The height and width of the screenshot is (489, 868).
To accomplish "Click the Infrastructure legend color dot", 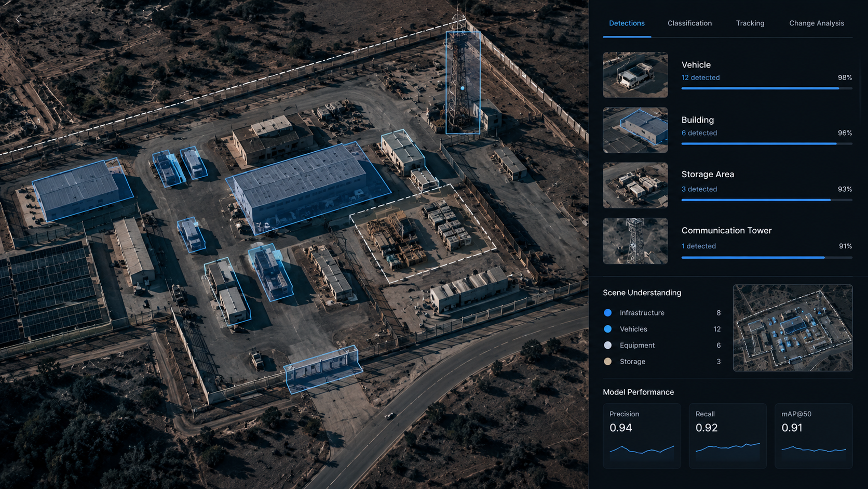I will pyautogui.click(x=608, y=313).
